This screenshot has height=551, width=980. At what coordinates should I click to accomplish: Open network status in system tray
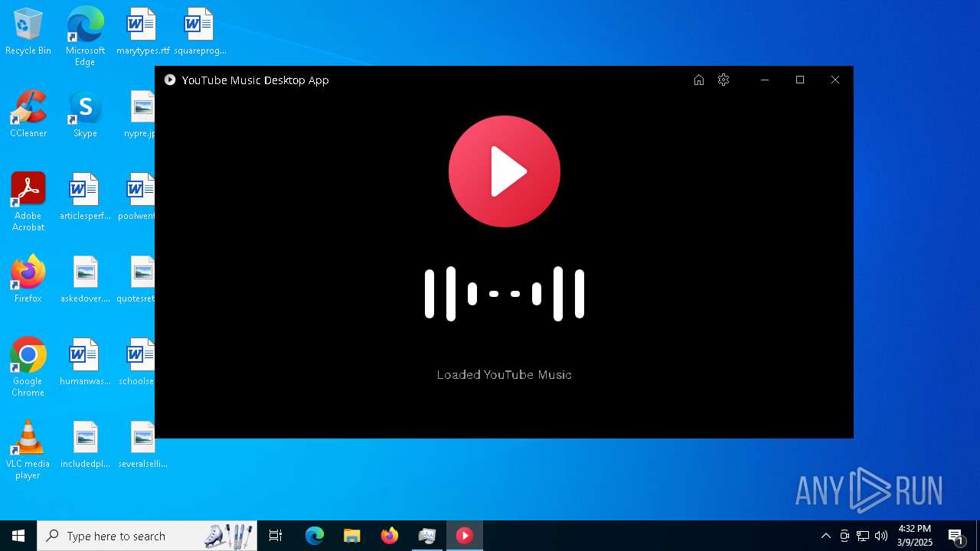coord(863,536)
